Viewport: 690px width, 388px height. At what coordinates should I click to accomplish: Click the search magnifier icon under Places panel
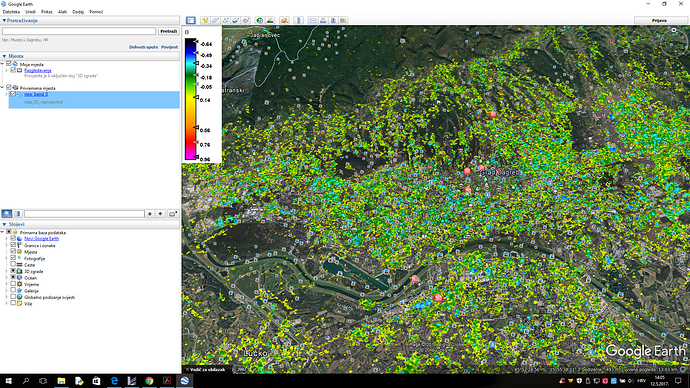(7, 214)
